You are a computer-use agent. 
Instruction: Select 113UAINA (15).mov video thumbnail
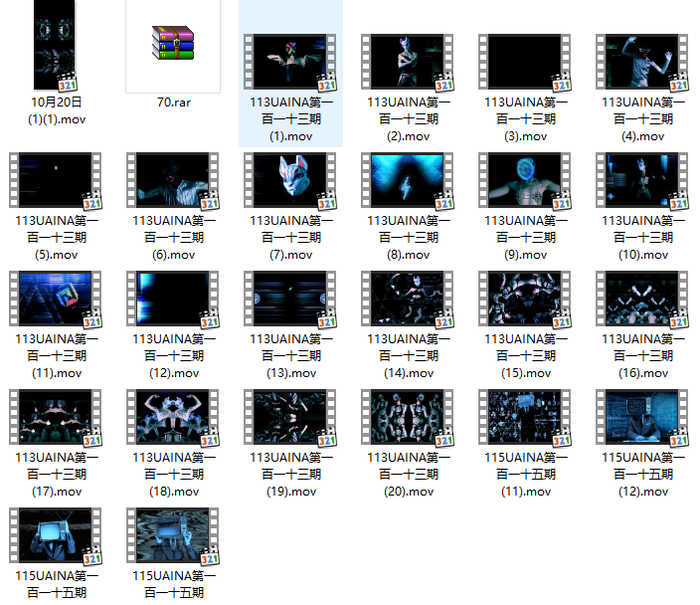[x=525, y=299]
